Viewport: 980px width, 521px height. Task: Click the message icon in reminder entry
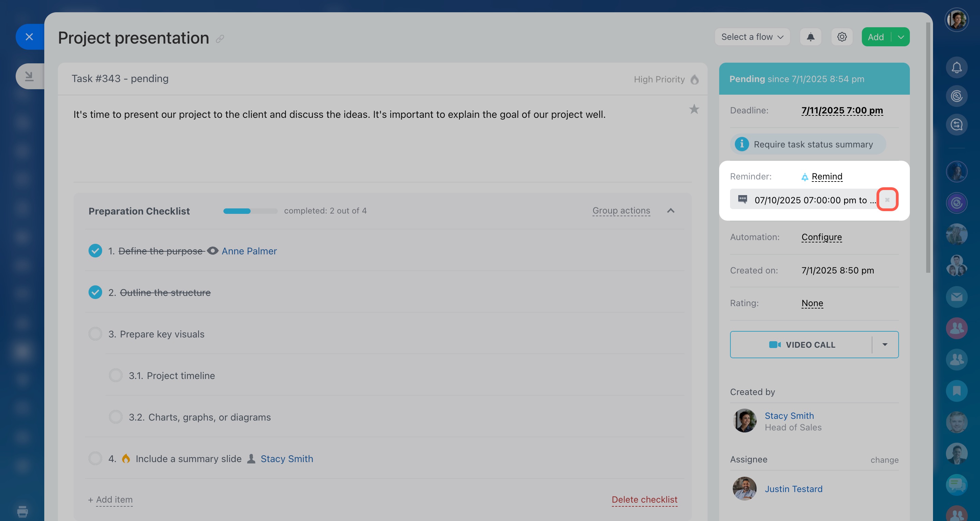point(742,200)
